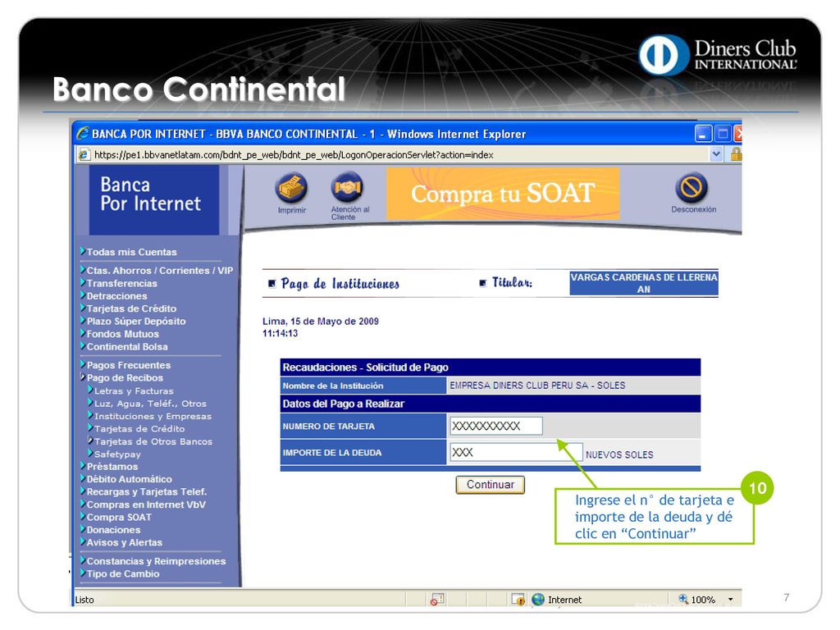Select Tarjetas de Crédito under Pago de Recibos
This screenshot has height=630, width=840.
[x=139, y=428]
